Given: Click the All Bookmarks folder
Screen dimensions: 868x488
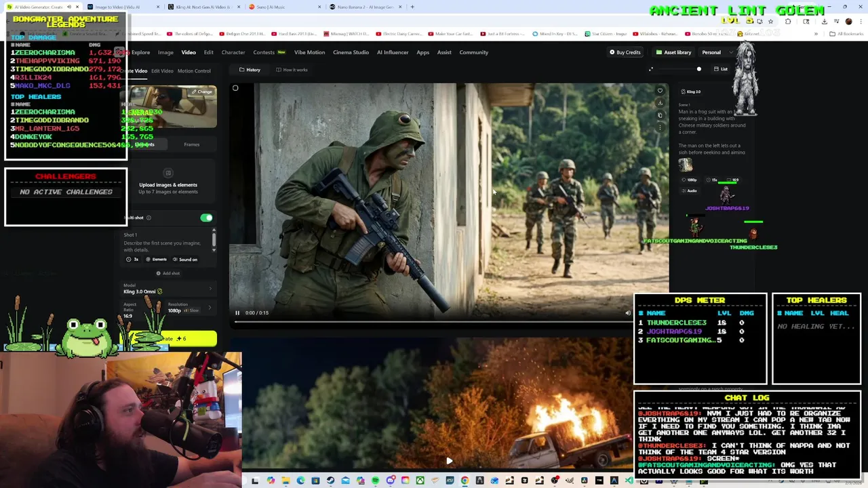Looking at the screenshot, I should tap(845, 33).
